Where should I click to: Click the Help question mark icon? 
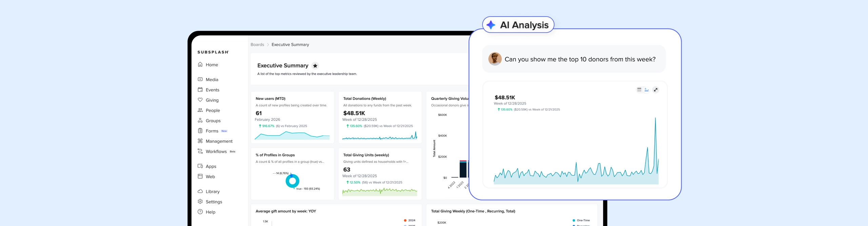click(200, 212)
